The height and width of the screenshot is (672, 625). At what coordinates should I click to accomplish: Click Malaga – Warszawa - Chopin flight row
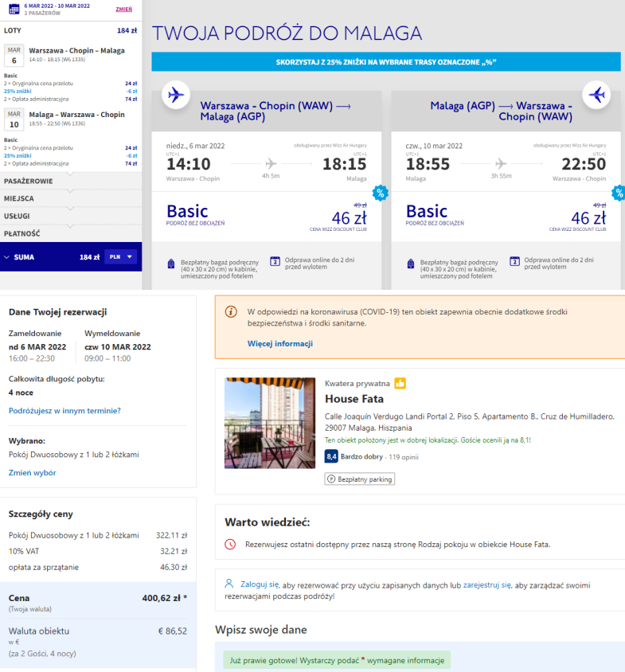coord(76,115)
